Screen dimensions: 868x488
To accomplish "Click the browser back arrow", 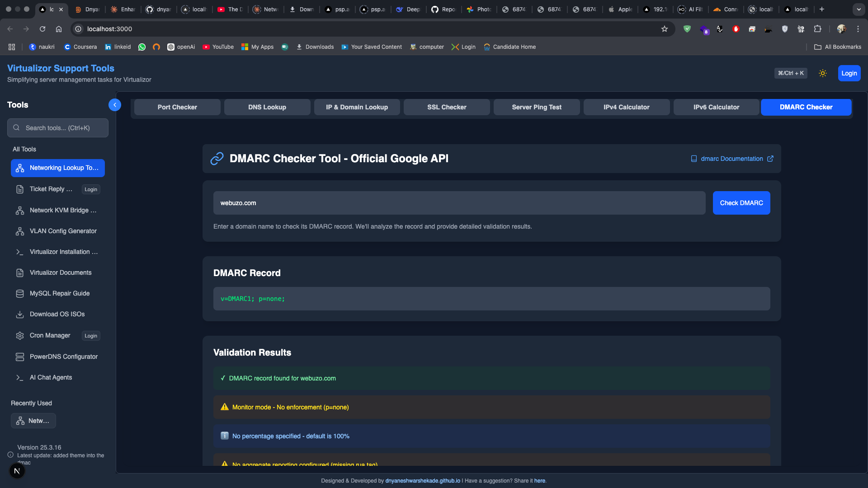I will click(10, 29).
